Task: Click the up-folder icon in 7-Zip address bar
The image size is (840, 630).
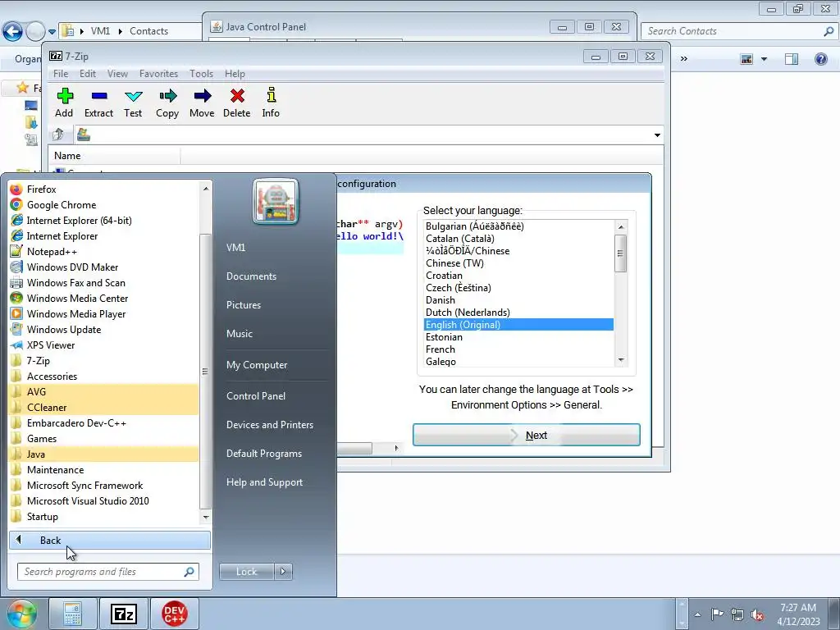Action: [x=58, y=135]
